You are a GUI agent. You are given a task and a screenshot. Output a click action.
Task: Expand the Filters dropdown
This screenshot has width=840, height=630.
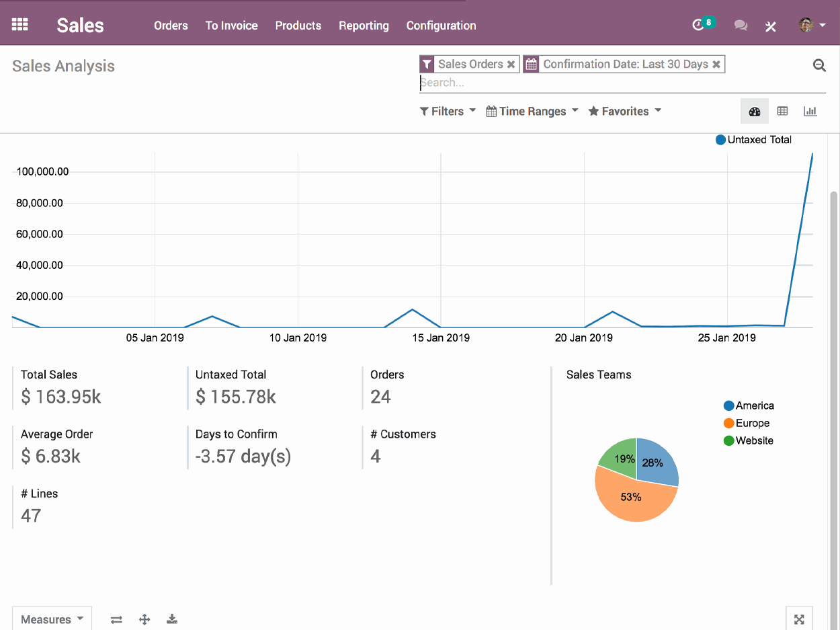point(448,112)
